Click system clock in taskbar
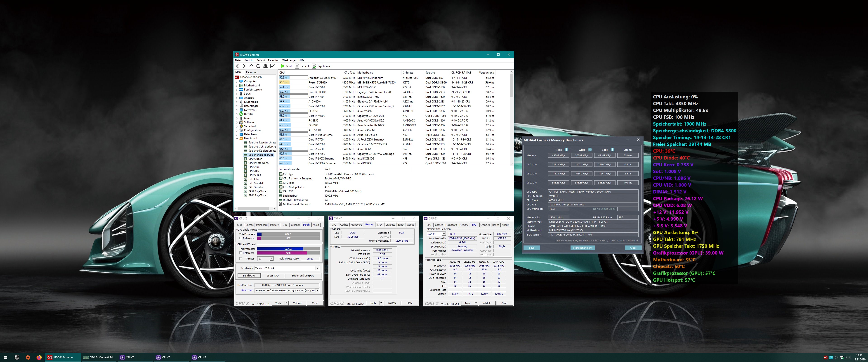Screen dimensions: 868x362 click(x=859, y=357)
